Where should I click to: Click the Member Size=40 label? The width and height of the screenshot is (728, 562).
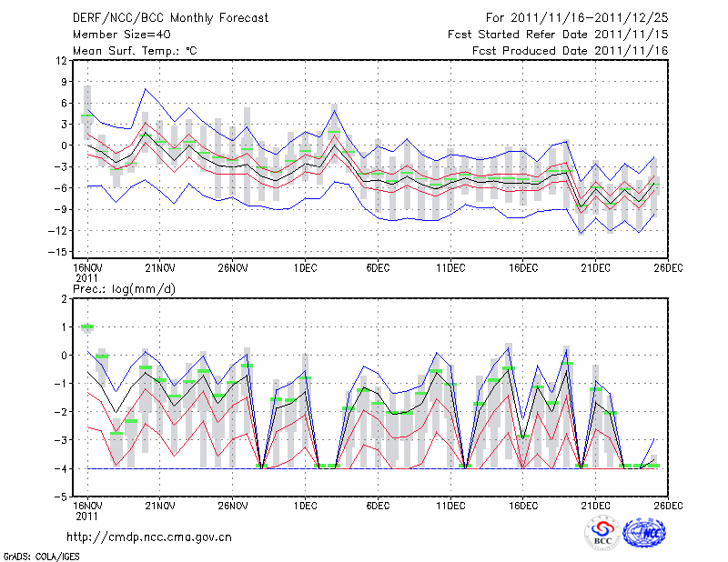tap(116, 34)
